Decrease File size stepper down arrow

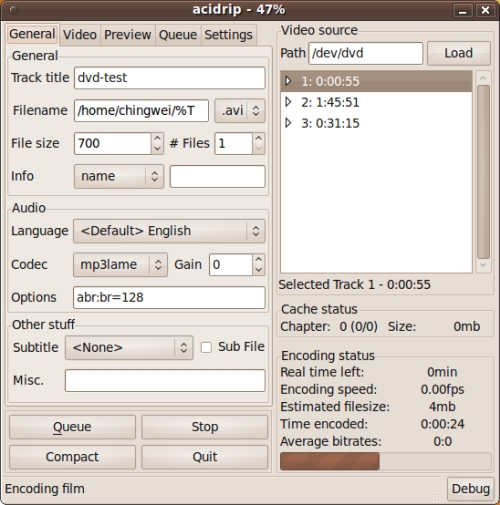point(157,149)
